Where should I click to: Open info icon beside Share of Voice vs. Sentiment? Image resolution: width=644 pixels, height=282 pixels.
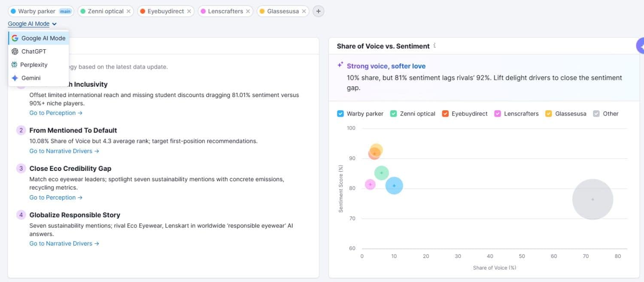click(x=434, y=45)
